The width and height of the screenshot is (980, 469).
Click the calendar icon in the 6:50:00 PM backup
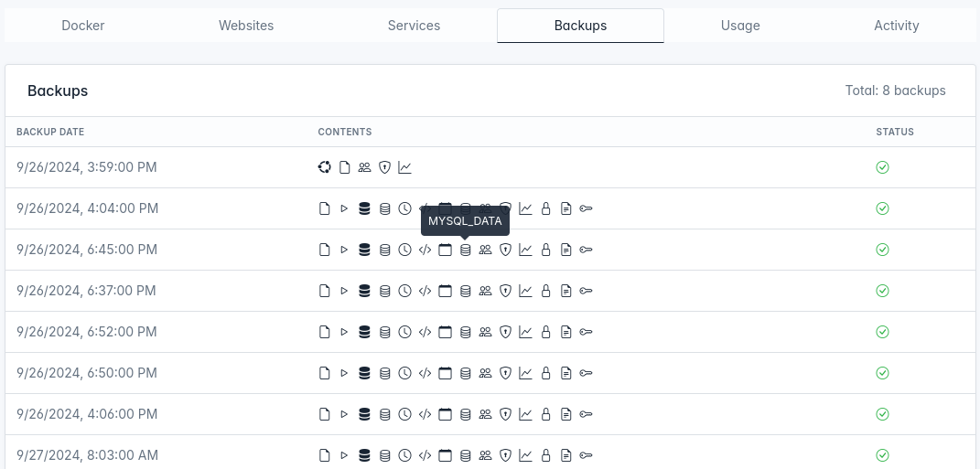coord(445,373)
